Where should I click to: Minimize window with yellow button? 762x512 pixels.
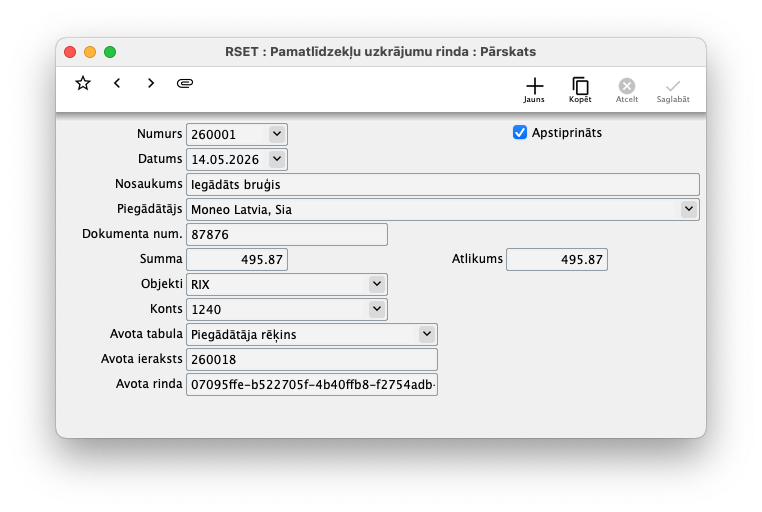(x=90, y=52)
